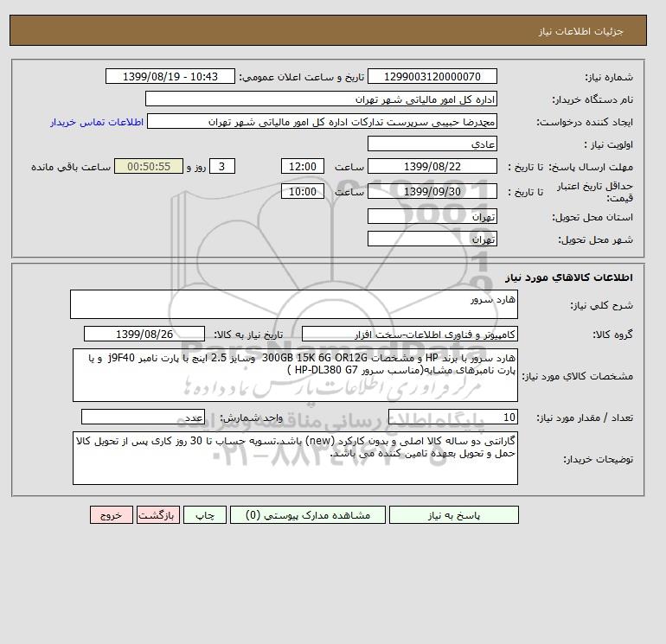This screenshot has width=666, height=644.
Task: Click the واحد شمارش label
Action: [x=251, y=418]
